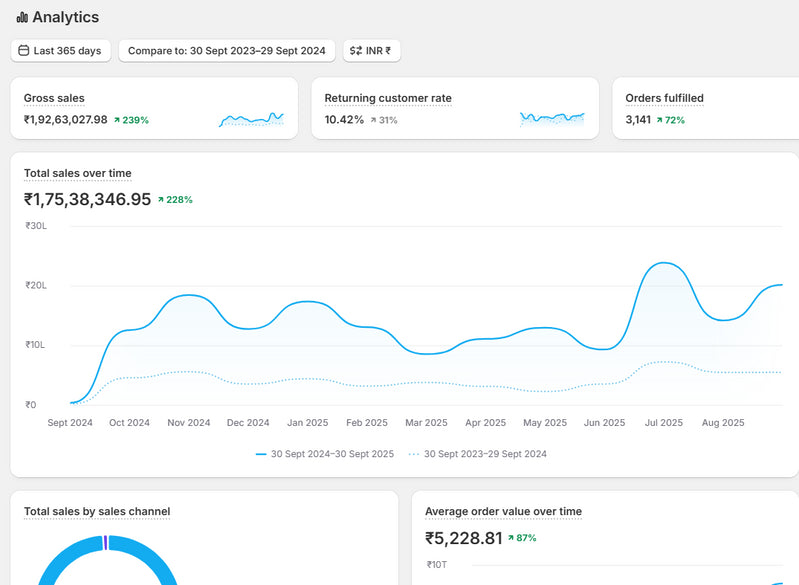Viewport: 799px width, 585px height.
Task: Click the Gross sales sparkline chart
Action: [251, 120]
